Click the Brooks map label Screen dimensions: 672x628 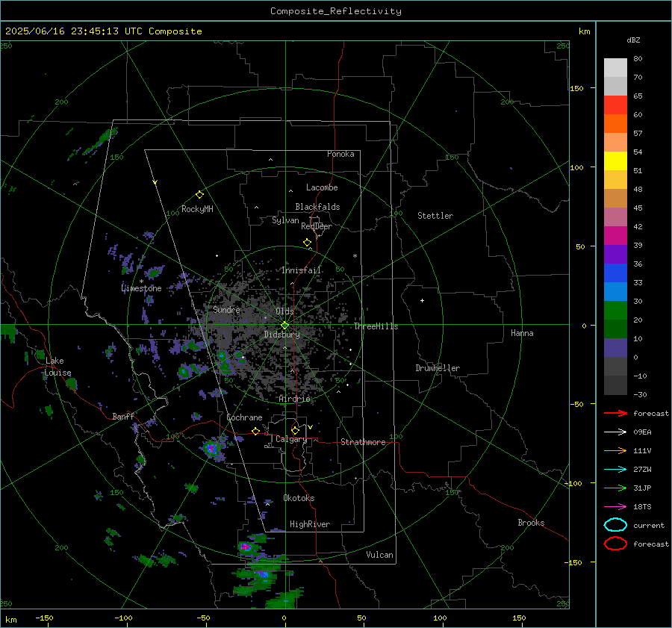click(x=531, y=523)
